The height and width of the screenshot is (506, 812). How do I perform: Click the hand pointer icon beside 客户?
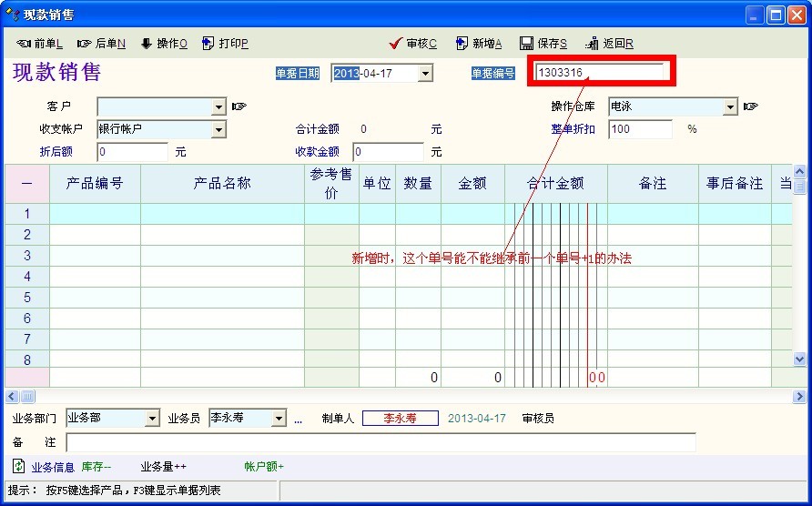[239, 106]
